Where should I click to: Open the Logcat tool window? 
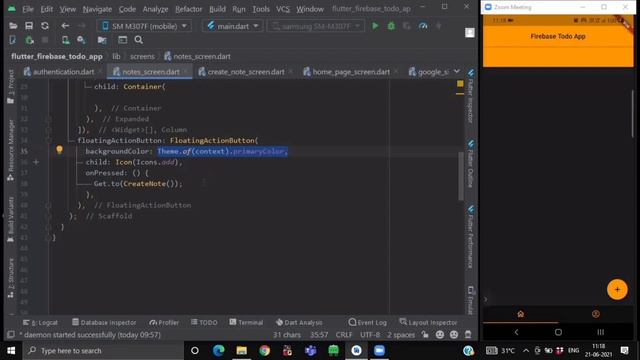coord(40,322)
